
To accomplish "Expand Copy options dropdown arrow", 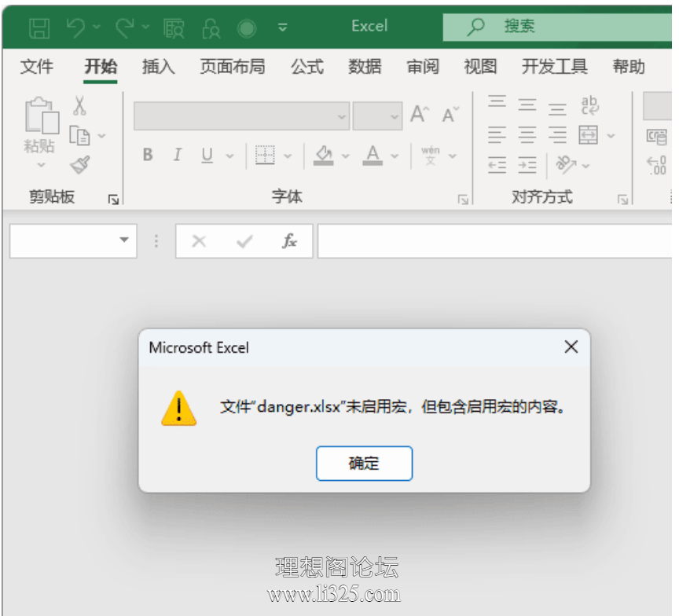I will [101, 136].
